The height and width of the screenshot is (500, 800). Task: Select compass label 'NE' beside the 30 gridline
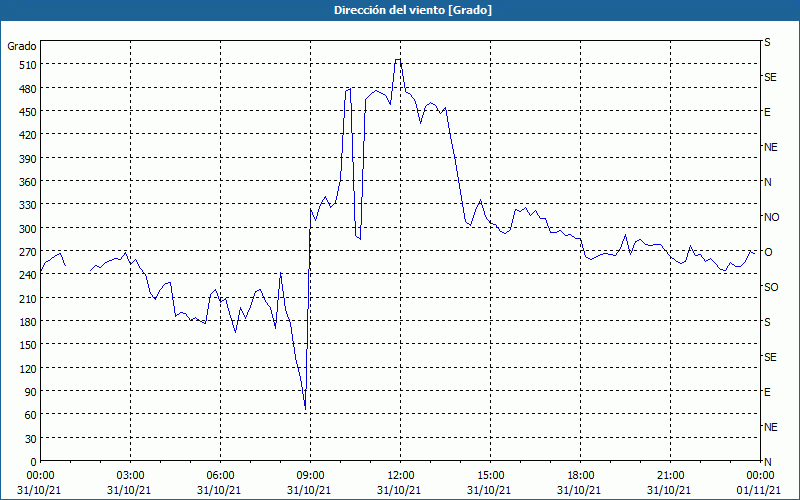click(771, 427)
